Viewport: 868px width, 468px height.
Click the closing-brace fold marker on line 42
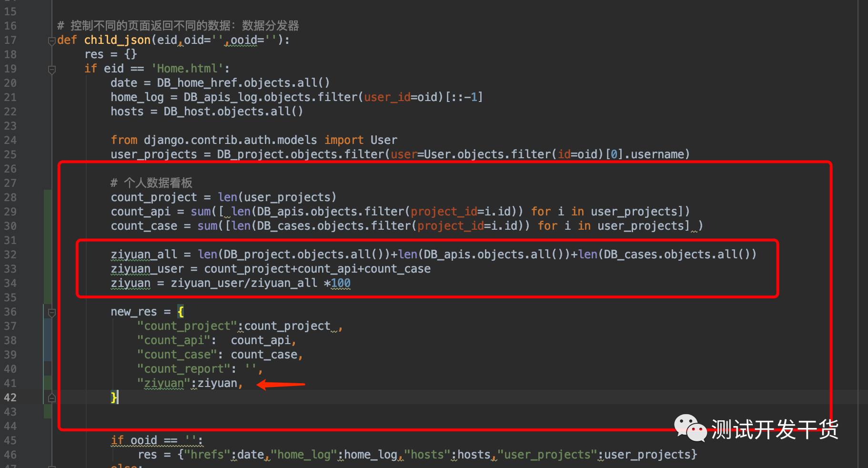click(52, 398)
